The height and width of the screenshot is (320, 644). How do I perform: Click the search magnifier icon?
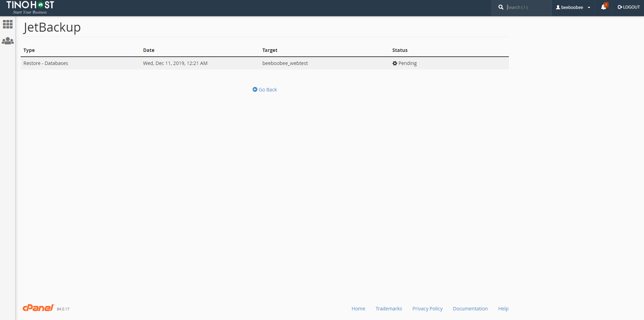click(x=501, y=7)
